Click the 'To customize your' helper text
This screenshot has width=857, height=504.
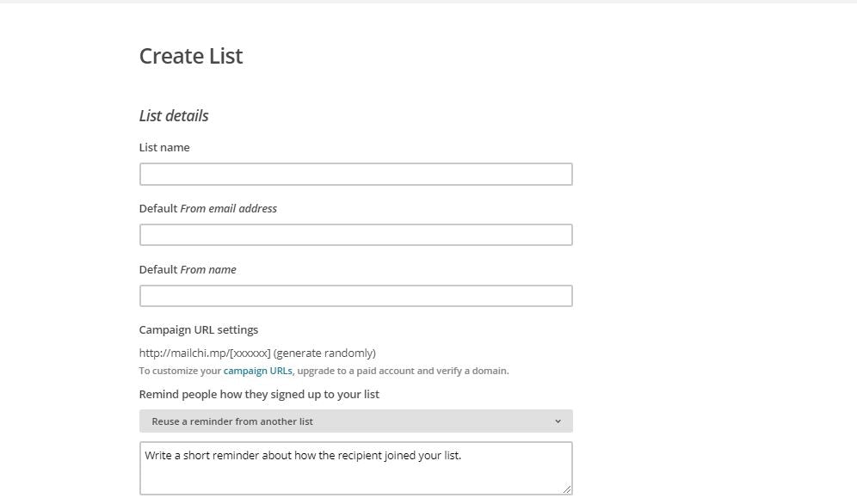click(180, 371)
